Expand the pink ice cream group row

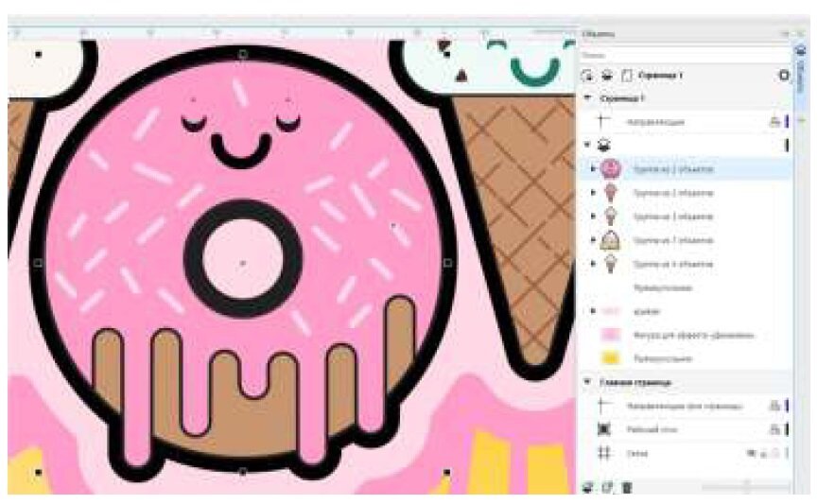point(593,193)
